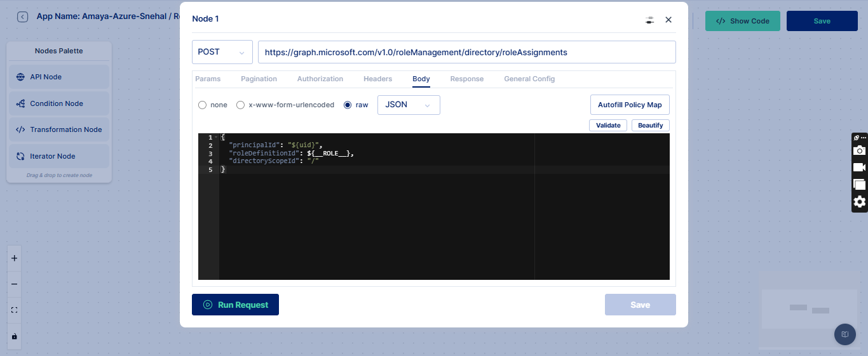
Task: Open the JSON format dropdown
Action: click(x=409, y=105)
